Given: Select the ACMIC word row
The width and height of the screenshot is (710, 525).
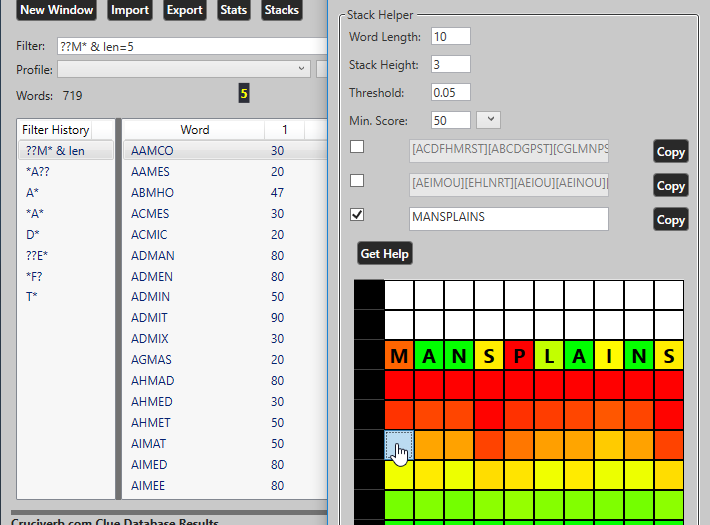Looking at the screenshot, I should point(225,235).
